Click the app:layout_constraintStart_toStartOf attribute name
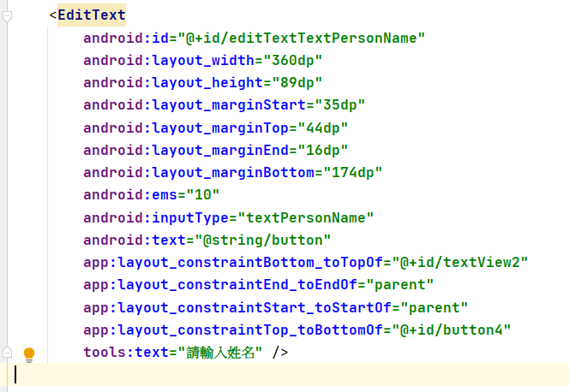 237,307
